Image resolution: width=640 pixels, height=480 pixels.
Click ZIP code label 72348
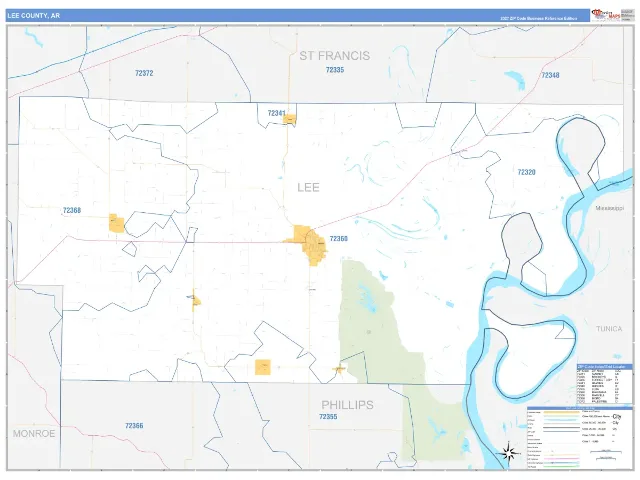[550, 75]
